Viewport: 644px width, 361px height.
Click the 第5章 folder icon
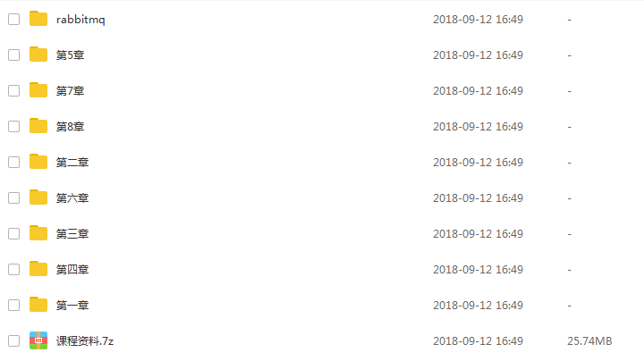coord(38,55)
